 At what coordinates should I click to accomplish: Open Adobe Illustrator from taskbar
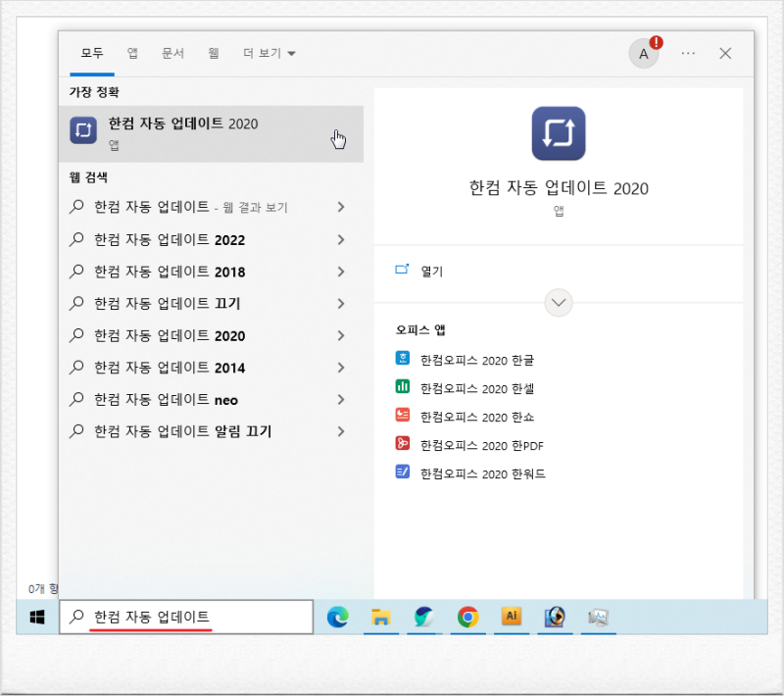(x=511, y=616)
